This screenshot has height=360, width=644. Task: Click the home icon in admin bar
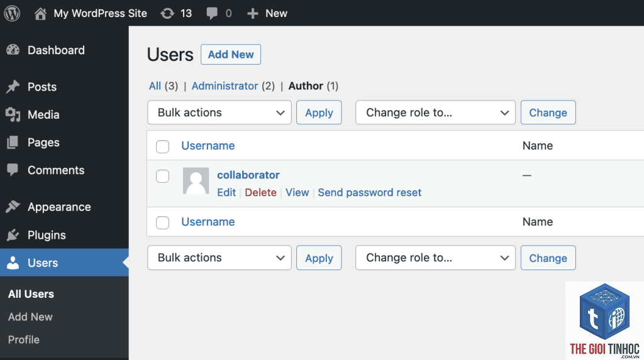(40, 14)
